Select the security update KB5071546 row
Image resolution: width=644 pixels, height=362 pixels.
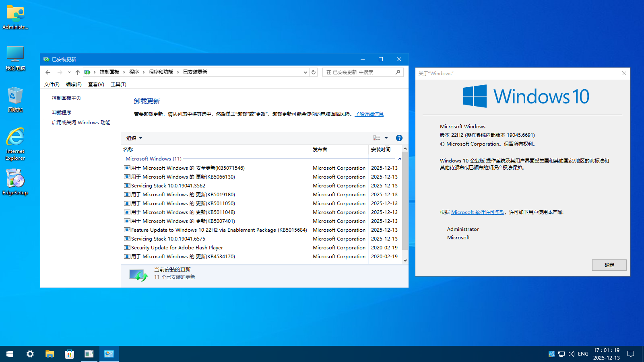(x=261, y=168)
